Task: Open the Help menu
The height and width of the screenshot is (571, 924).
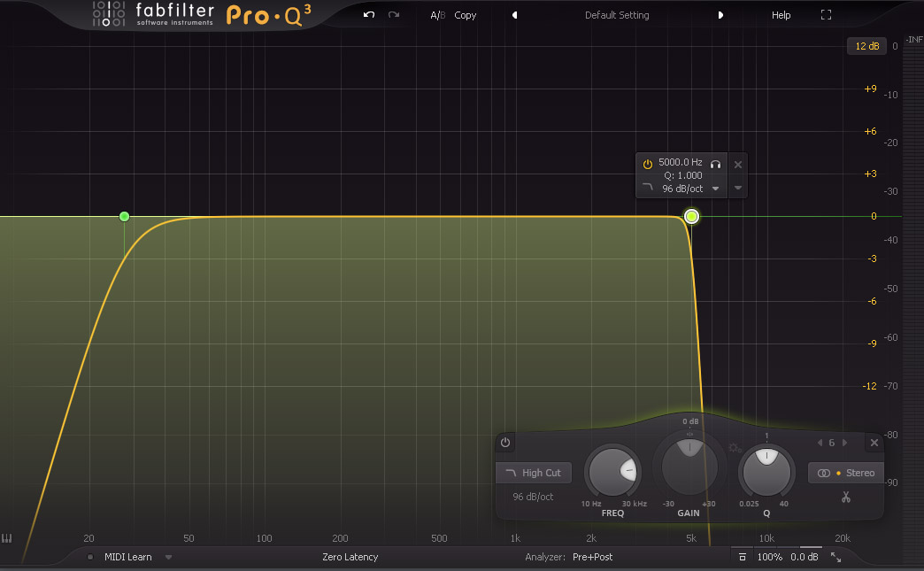Action: coord(781,15)
